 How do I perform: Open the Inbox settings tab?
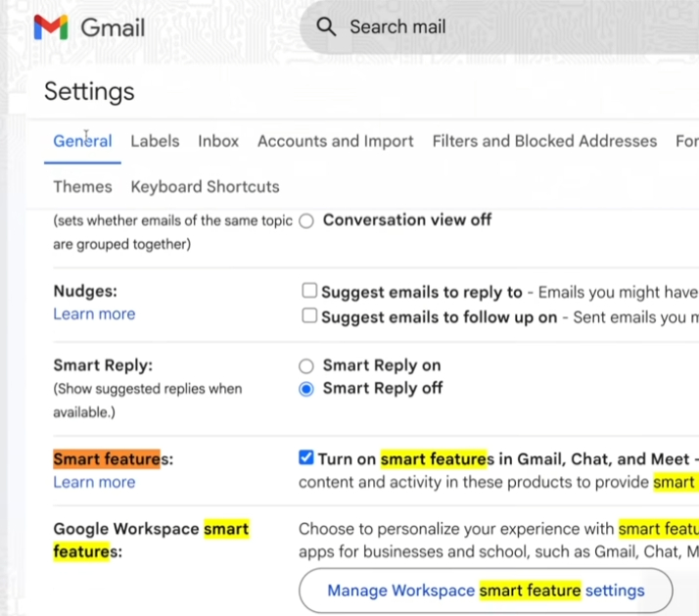(x=218, y=141)
